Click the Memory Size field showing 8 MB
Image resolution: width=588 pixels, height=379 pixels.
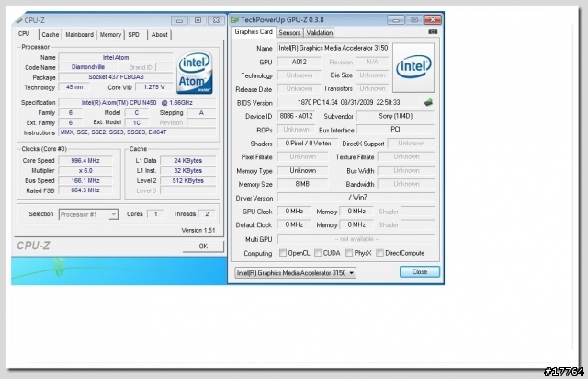[302, 184]
